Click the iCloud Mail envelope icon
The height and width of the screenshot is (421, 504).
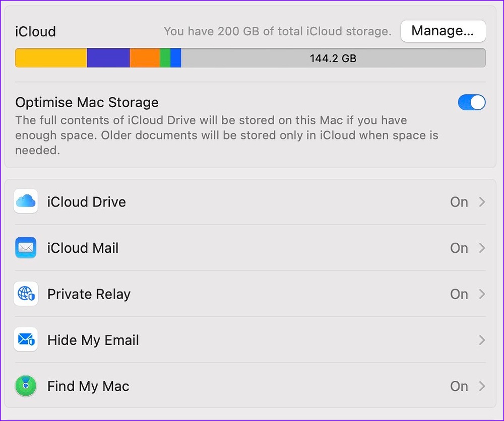point(26,248)
